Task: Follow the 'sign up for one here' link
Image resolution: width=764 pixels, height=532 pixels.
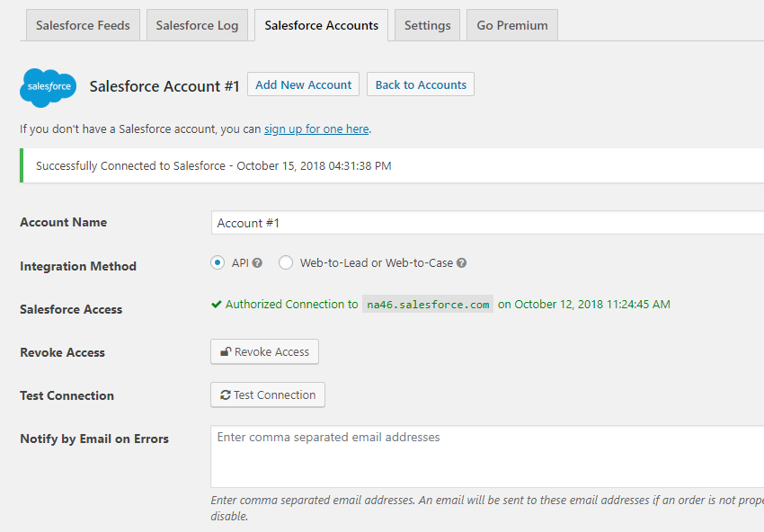Action: tap(316, 129)
